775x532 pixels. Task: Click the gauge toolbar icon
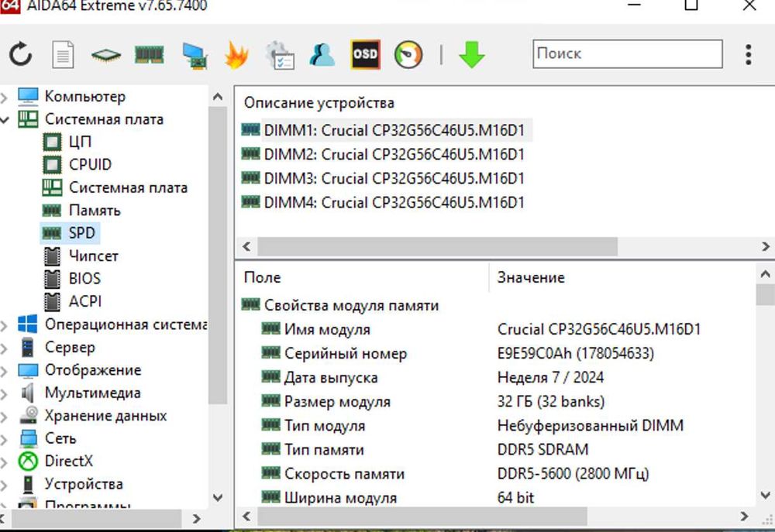tap(408, 55)
